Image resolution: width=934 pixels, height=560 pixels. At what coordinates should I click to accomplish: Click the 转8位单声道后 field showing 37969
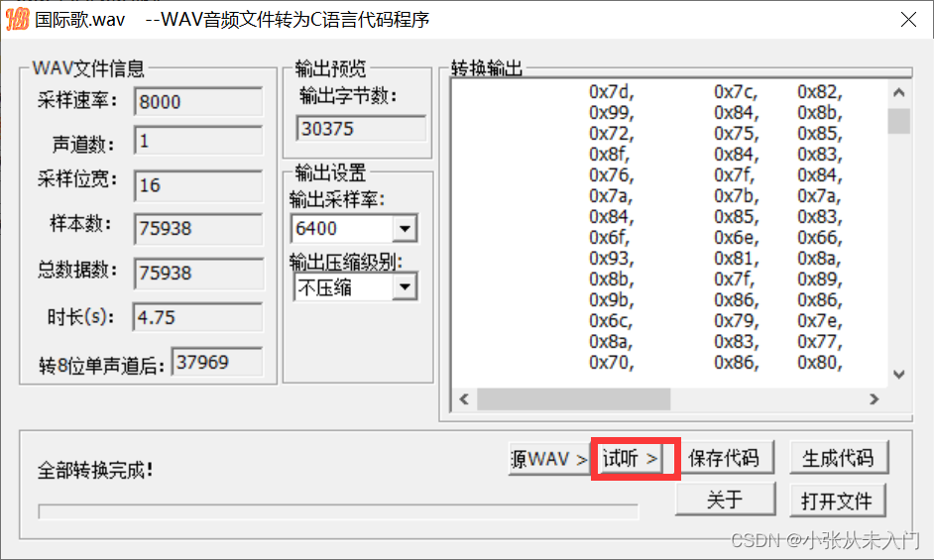217,362
